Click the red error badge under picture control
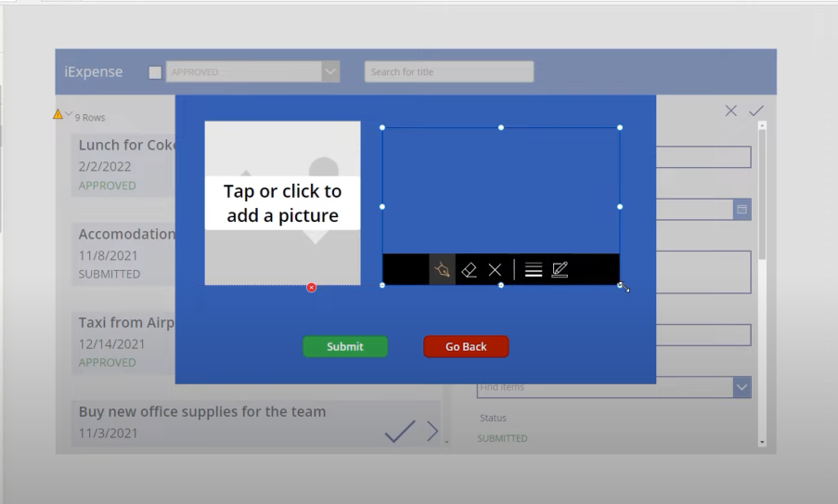The height and width of the screenshot is (504, 838). coord(311,288)
